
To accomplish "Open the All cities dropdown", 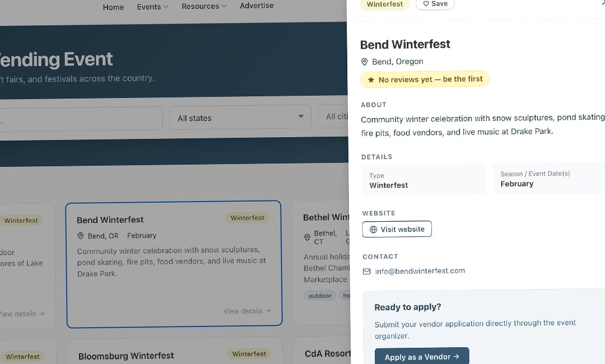I will (x=333, y=116).
